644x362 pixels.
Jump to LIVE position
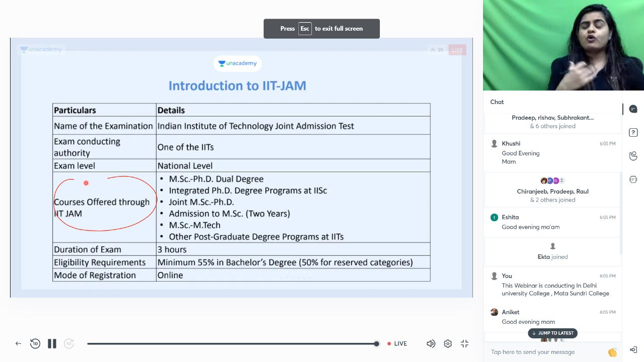pos(397,343)
